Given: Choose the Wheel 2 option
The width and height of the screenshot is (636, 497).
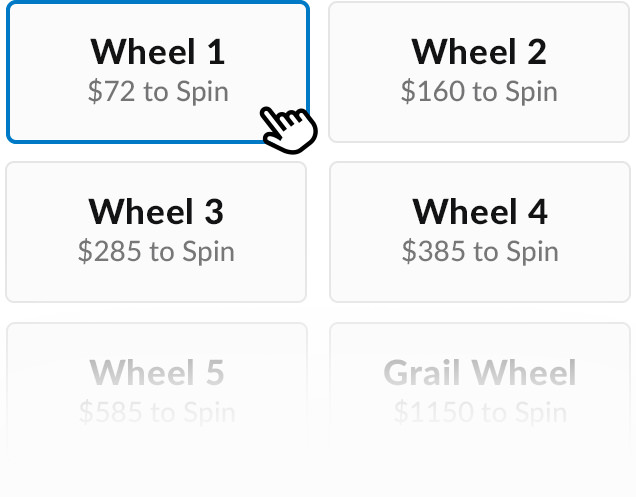Looking at the screenshot, I should 479,72.
